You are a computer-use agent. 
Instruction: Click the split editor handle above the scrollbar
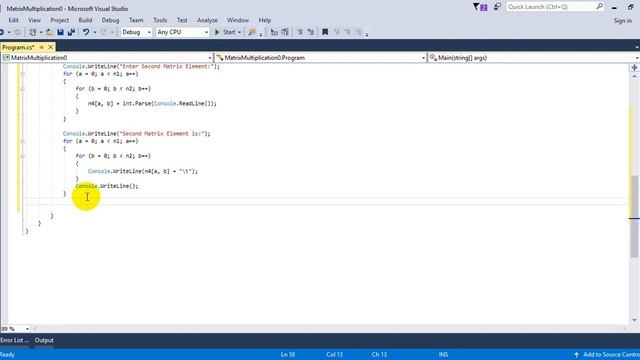click(x=634, y=67)
